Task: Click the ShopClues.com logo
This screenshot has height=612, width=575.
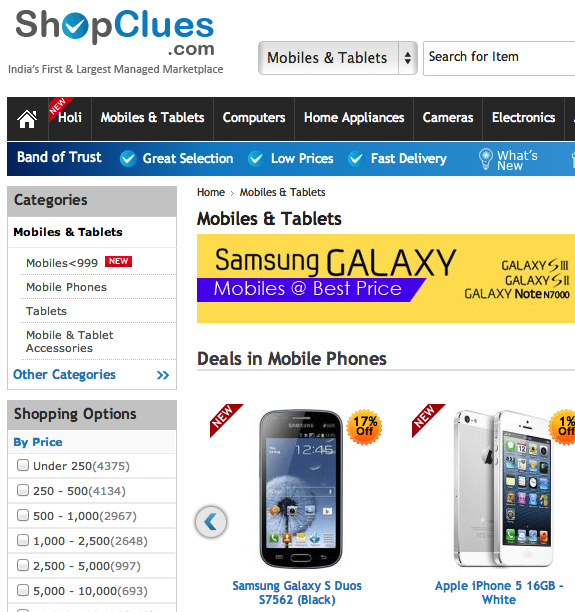Action: pyautogui.click(x=115, y=33)
